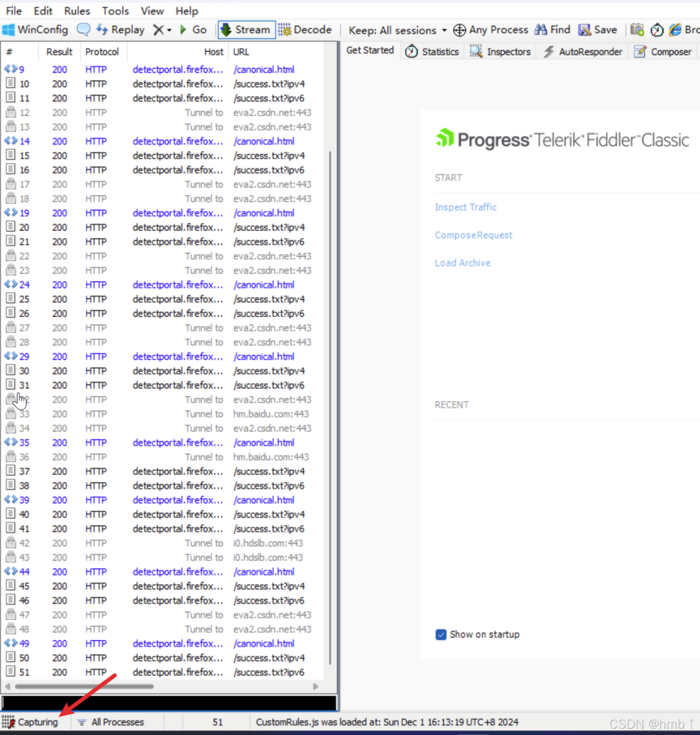700x735 pixels.
Task: Select session 45 document icon
Action: 10,585
